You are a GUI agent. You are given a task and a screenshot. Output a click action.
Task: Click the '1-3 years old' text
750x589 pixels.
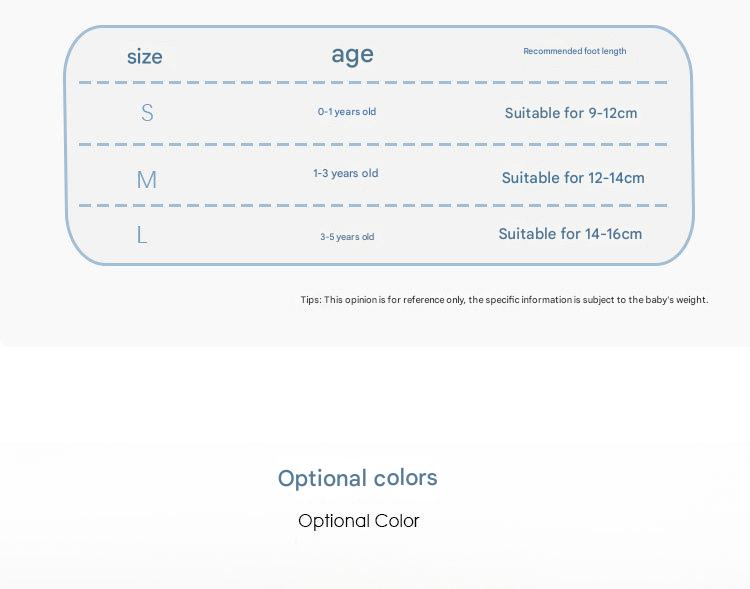coord(346,174)
